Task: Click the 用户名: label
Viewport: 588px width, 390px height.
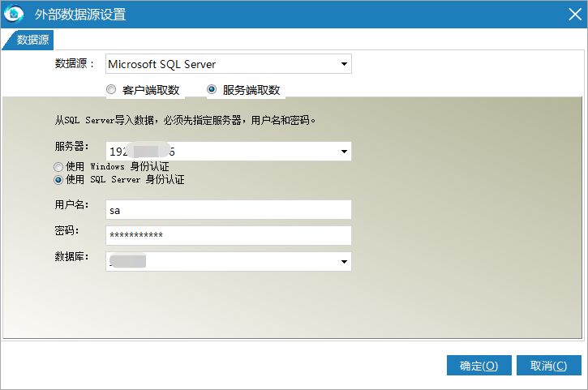Action: (x=71, y=205)
